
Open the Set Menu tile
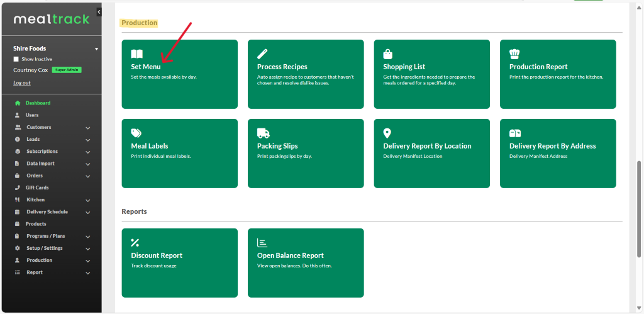pyautogui.click(x=179, y=74)
